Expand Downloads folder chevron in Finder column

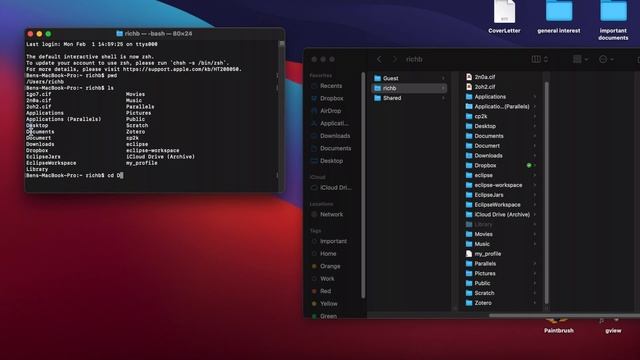(x=534, y=156)
